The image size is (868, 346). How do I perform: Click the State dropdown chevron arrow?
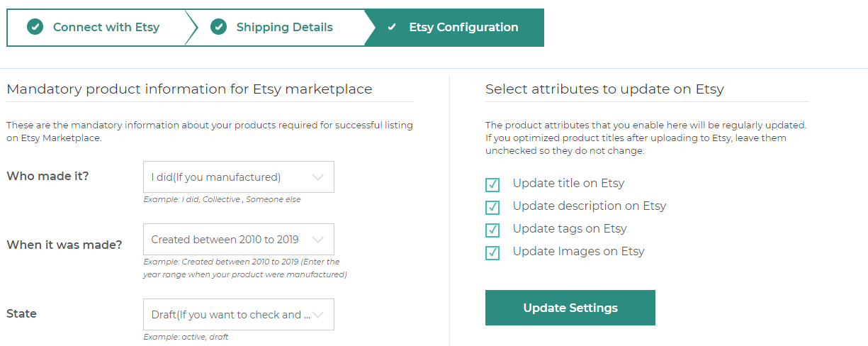(318, 315)
